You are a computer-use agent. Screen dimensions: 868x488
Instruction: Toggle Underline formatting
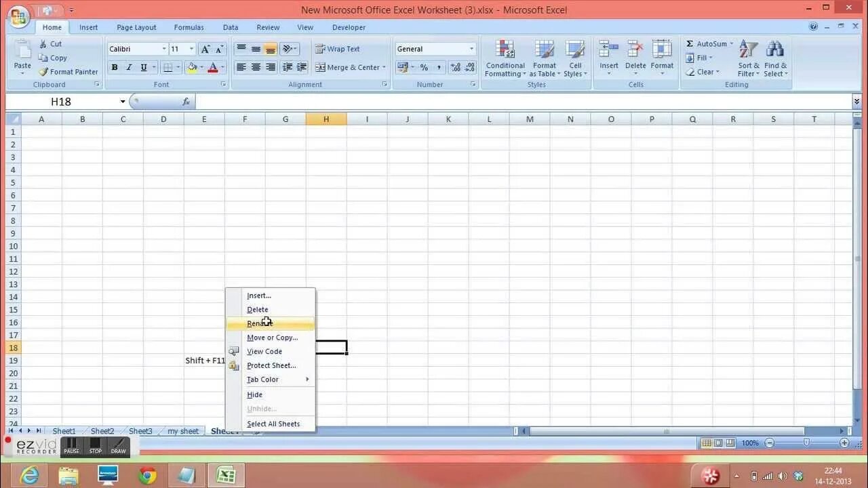coord(143,67)
